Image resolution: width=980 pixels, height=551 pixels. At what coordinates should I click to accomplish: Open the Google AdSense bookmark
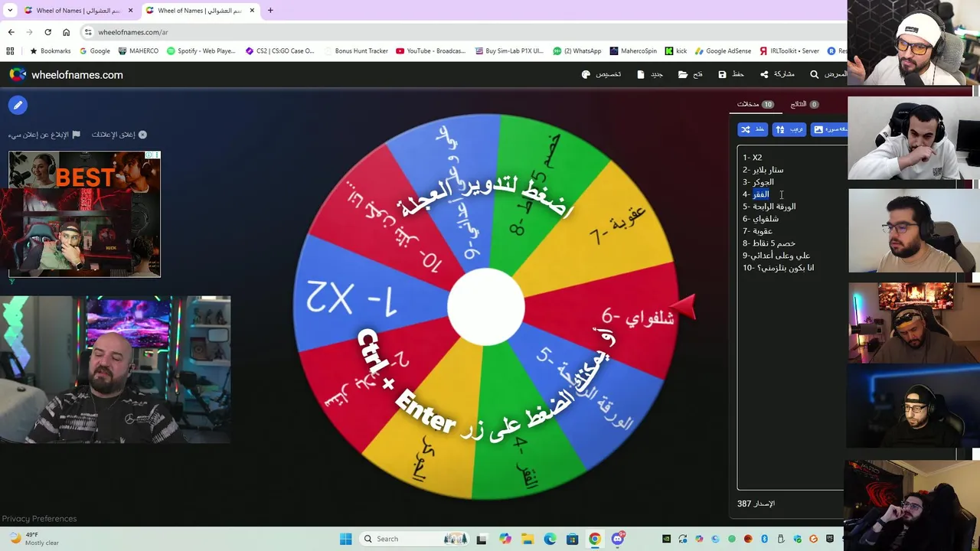tap(724, 51)
